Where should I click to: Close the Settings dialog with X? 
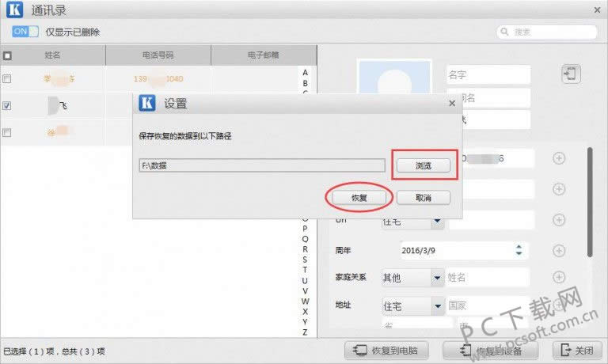point(452,103)
